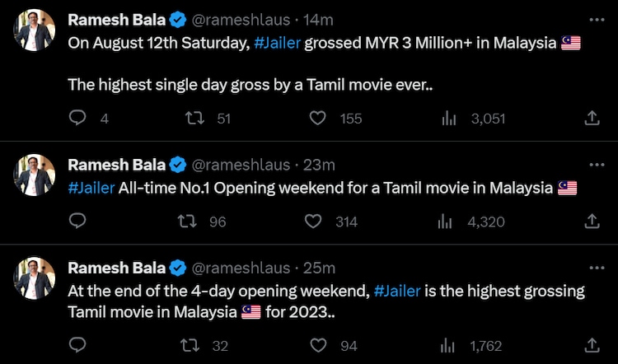Screen dimensions: 618x364
Task: Click #Jailer hashtag in the 14m tweet
Action: tap(277, 44)
